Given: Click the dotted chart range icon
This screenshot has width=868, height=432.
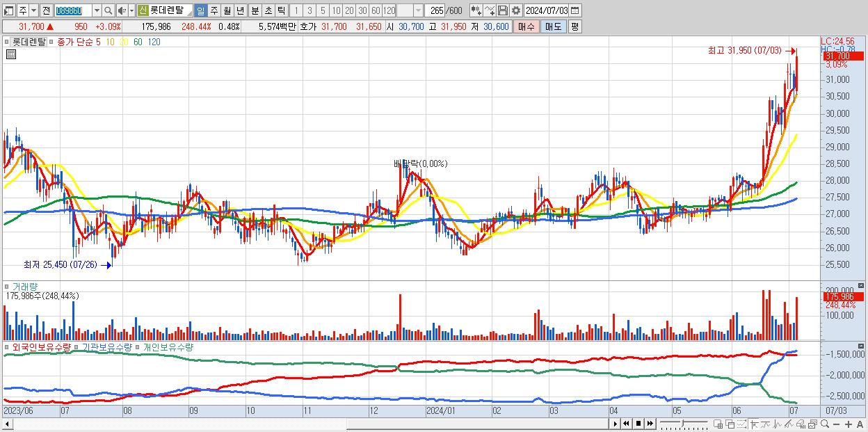Looking at the screenshot, I should coord(741,424).
